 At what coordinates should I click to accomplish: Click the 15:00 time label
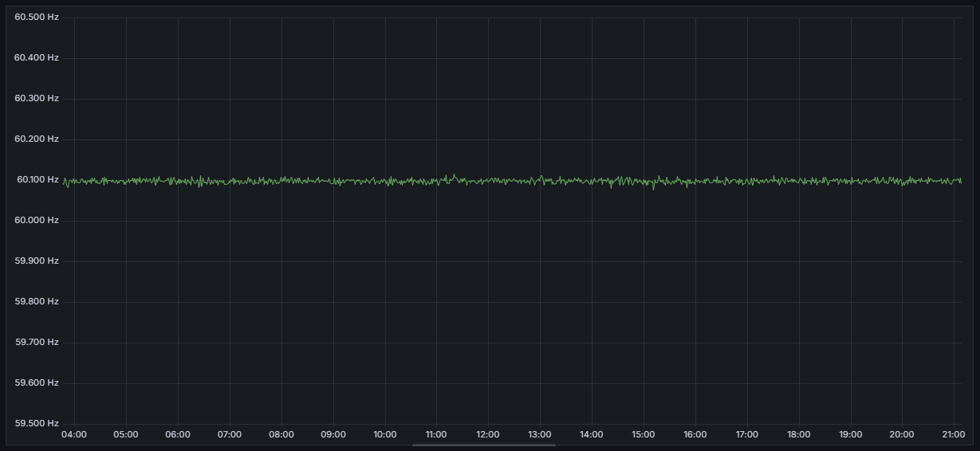pyautogui.click(x=643, y=434)
